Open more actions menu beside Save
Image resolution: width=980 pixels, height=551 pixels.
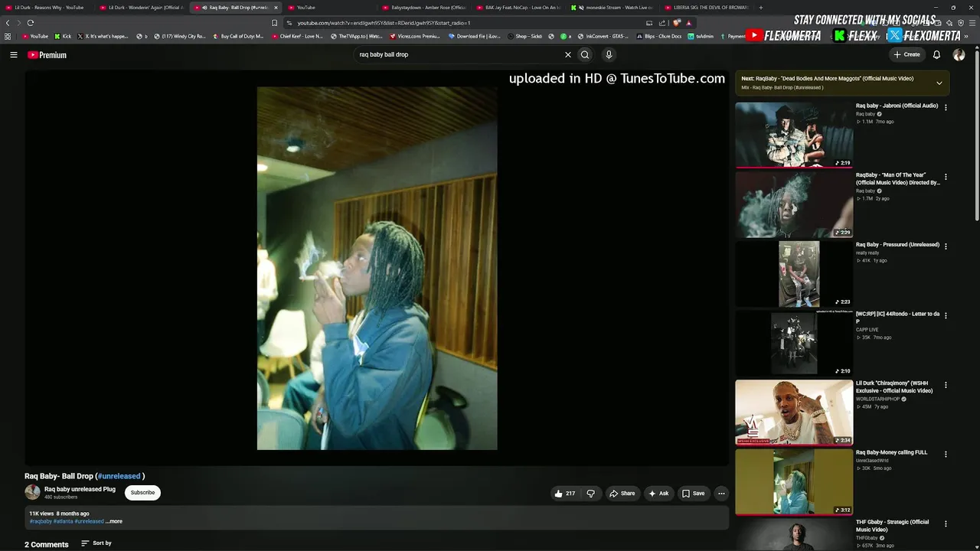[721, 494]
